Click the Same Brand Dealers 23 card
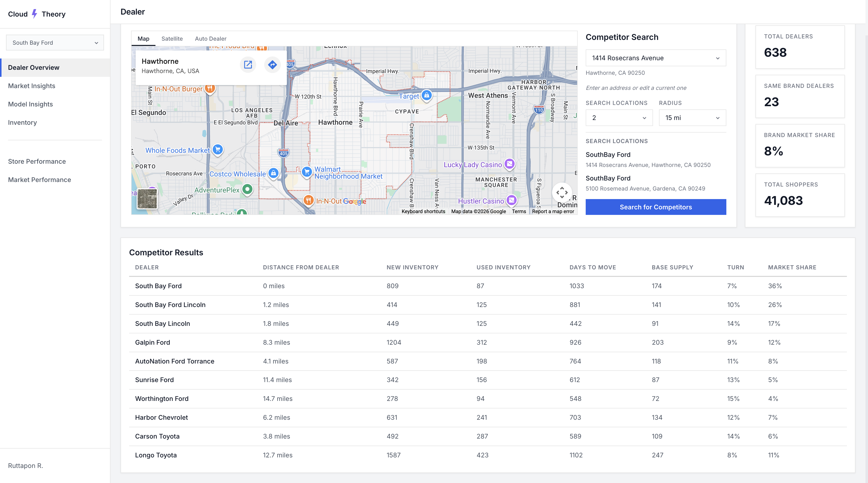 tap(800, 96)
